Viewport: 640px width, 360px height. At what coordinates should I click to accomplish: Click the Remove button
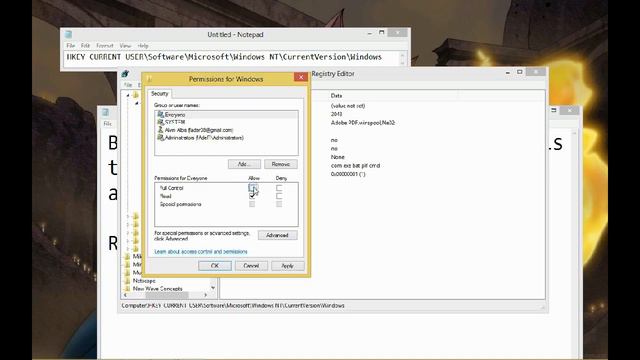click(x=281, y=164)
